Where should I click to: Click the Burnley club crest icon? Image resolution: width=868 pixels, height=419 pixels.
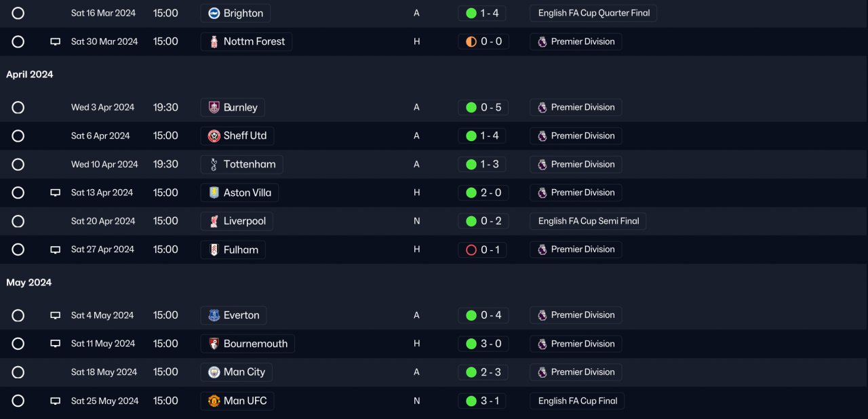pos(214,107)
